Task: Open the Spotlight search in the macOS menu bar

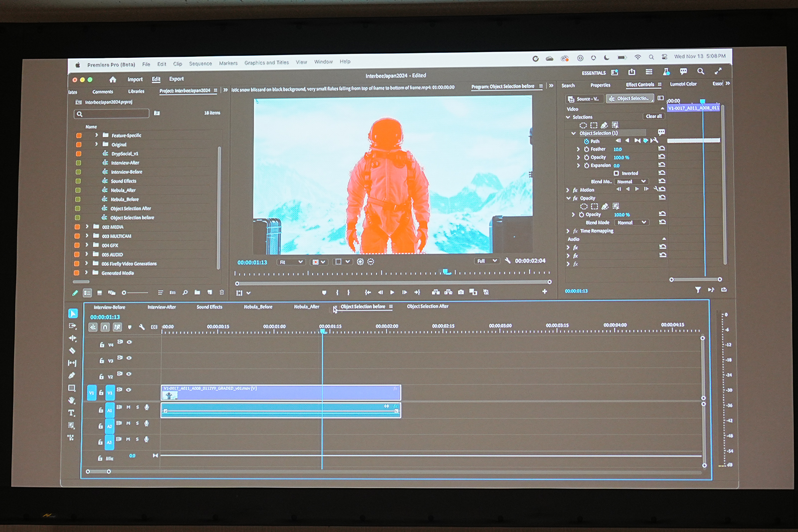Action: [651, 57]
